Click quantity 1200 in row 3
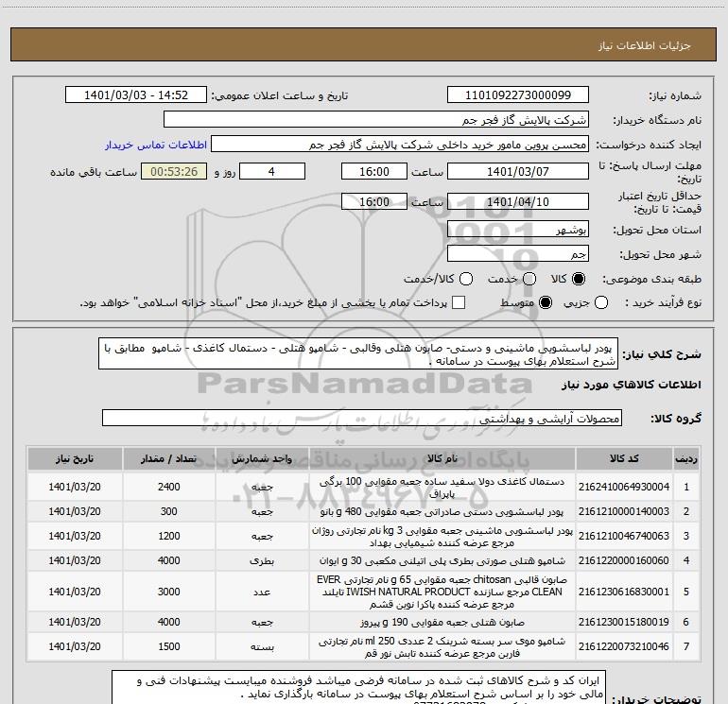The image size is (728, 704). 169,536
